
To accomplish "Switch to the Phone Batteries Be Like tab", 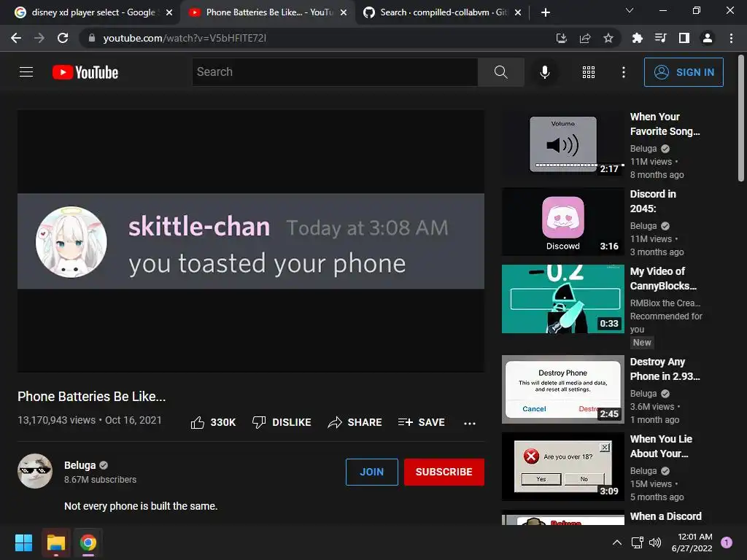I will (269, 12).
